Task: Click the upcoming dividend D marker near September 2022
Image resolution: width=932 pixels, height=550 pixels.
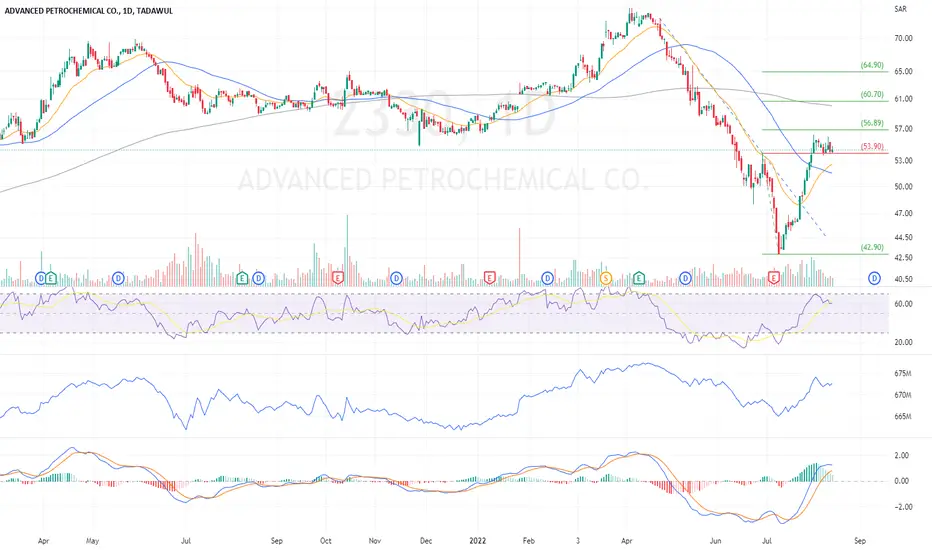Action: coord(874,278)
